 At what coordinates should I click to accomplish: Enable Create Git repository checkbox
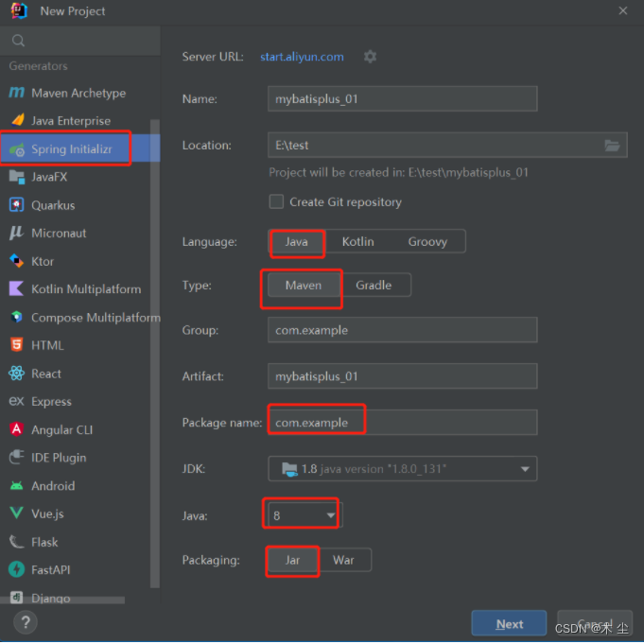click(x=276, y=201)
